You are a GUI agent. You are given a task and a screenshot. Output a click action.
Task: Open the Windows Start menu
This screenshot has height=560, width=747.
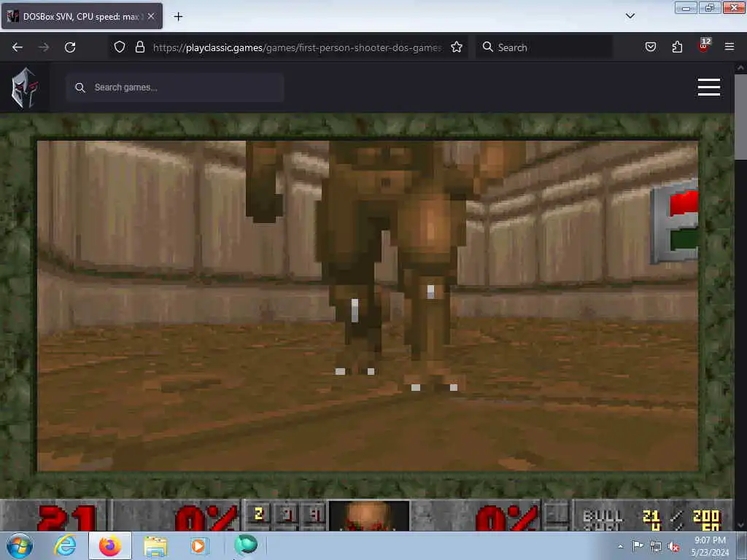pos(19,545)
